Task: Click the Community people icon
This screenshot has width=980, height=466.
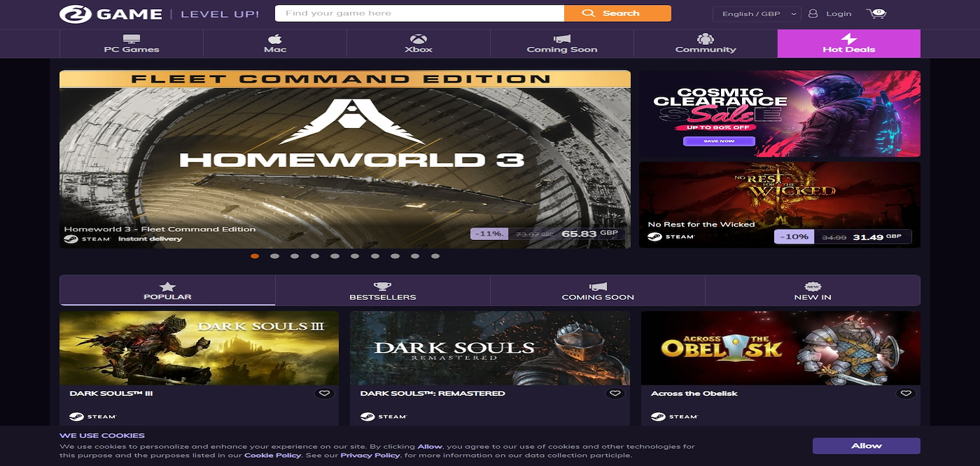Action: (706, 38)
